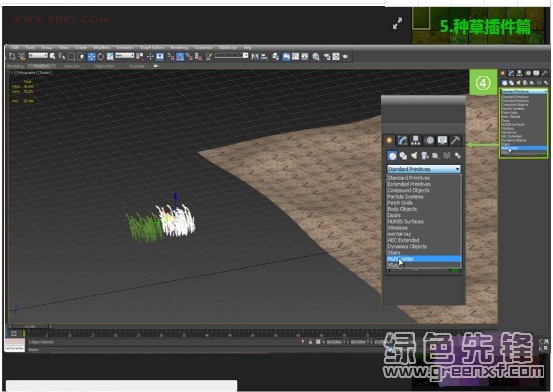Open the reference coordinate system dropdown
553x392 pixels.
point(125,55)
